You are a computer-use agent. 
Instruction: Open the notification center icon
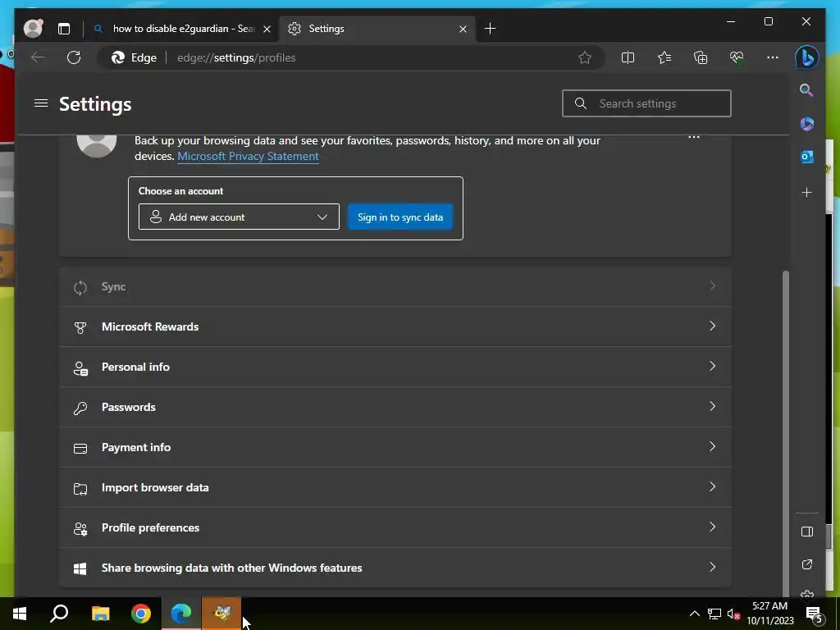click(x=814, y=614)
